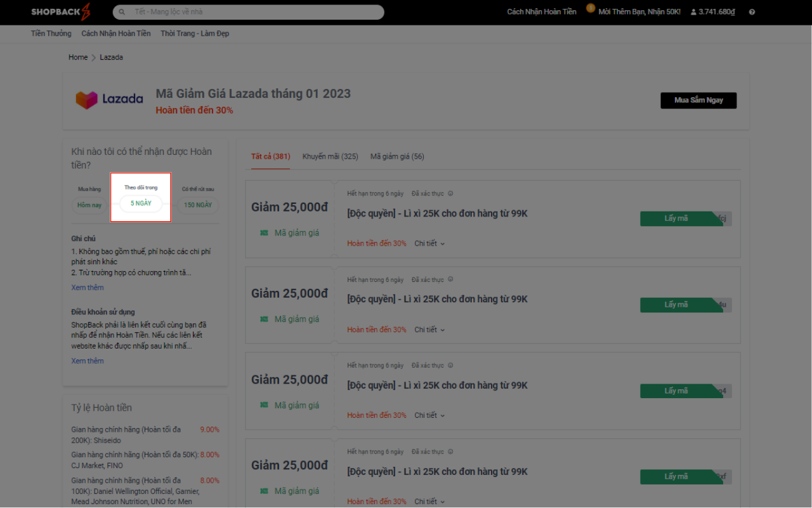Open account via user icon near balance

pos(693,12)
